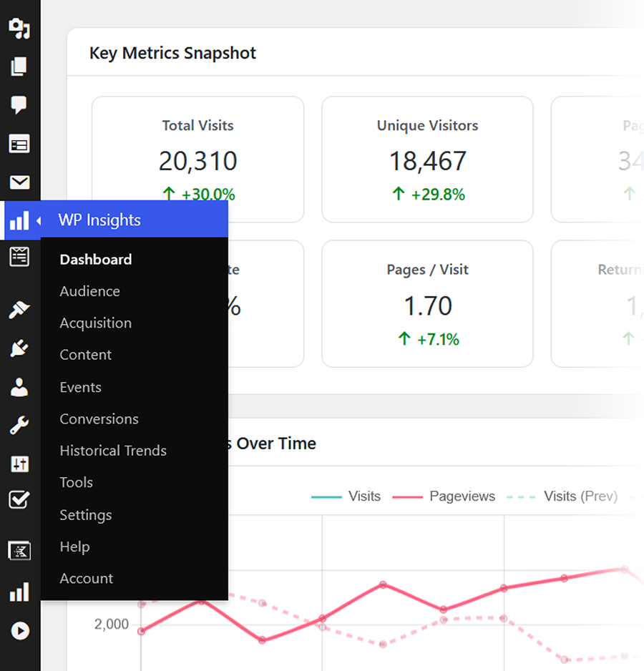644x671 pixels.
Task: Open the Media library sidebar icon
Action: 19,28
